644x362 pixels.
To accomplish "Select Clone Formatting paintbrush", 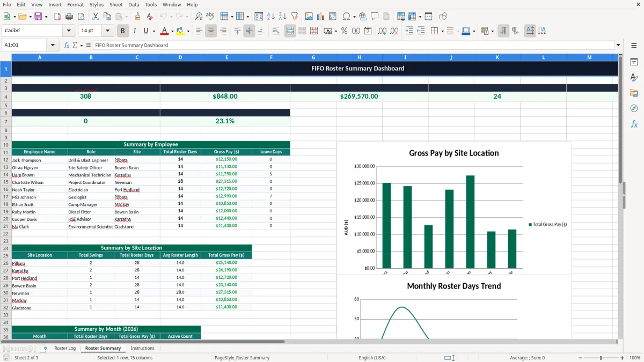I will pos(138,17).
